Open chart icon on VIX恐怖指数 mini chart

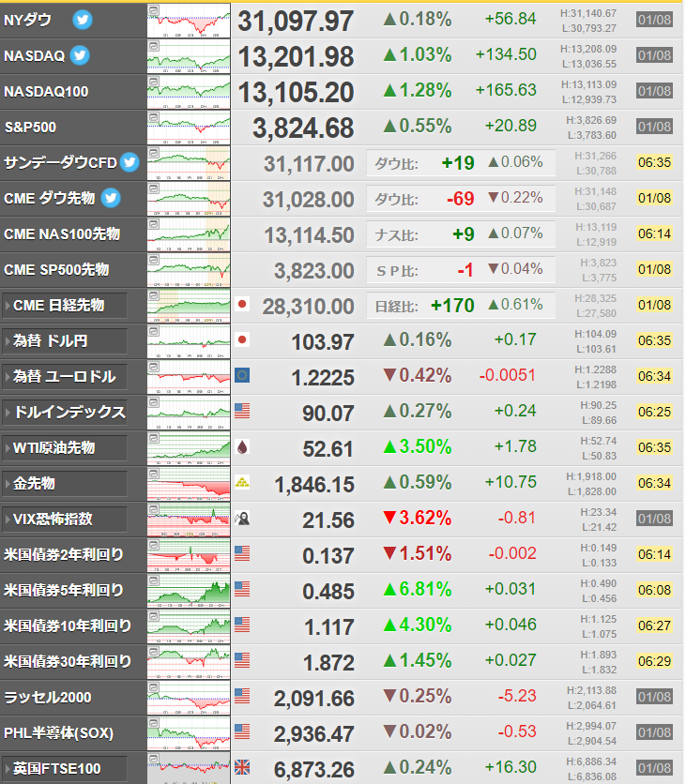pos(154,509)
